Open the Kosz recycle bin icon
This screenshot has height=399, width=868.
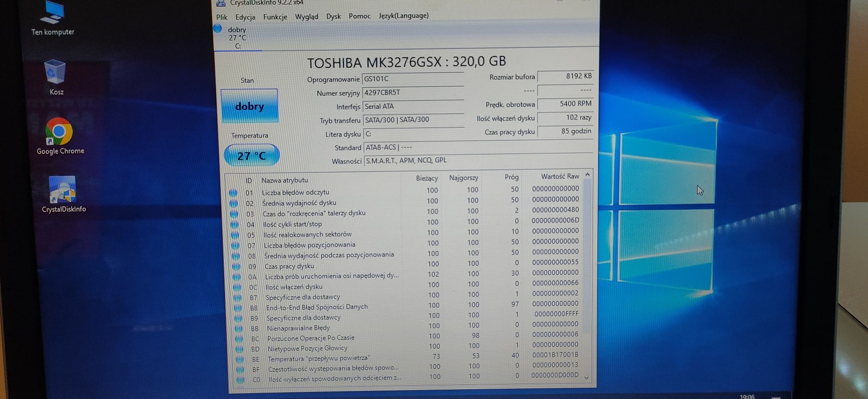56,78
